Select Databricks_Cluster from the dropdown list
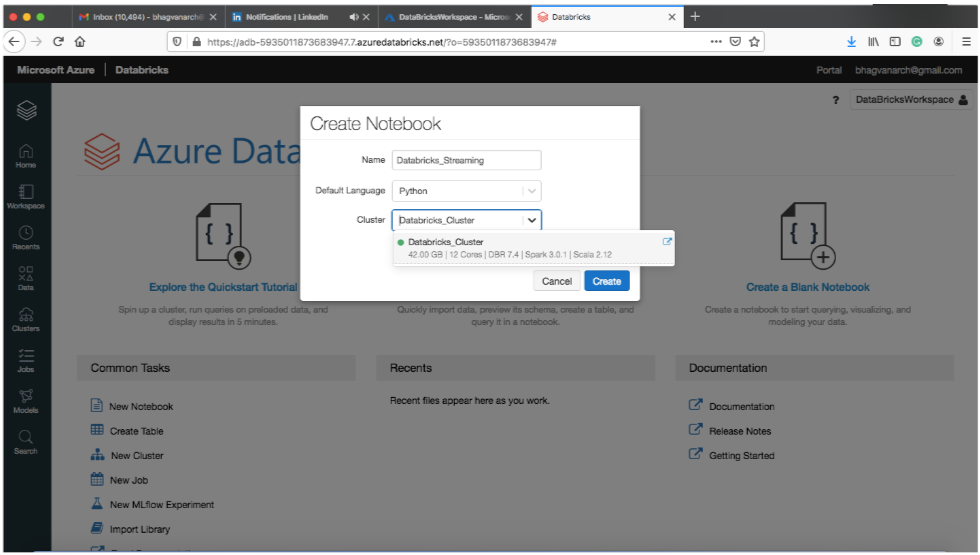Image resolution: width=980 pixels, height=555 pixels. 534,248
